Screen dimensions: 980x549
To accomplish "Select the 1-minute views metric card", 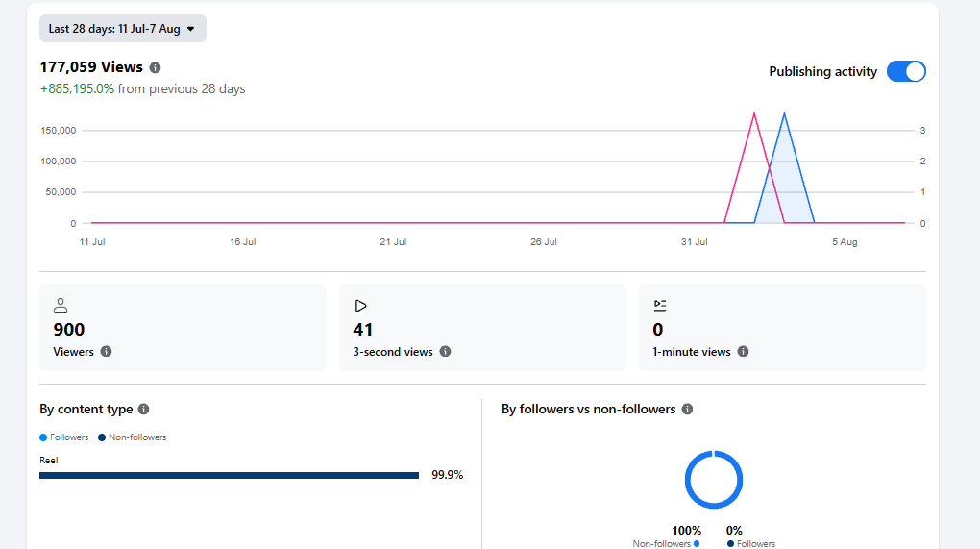I will pos(782,328).
